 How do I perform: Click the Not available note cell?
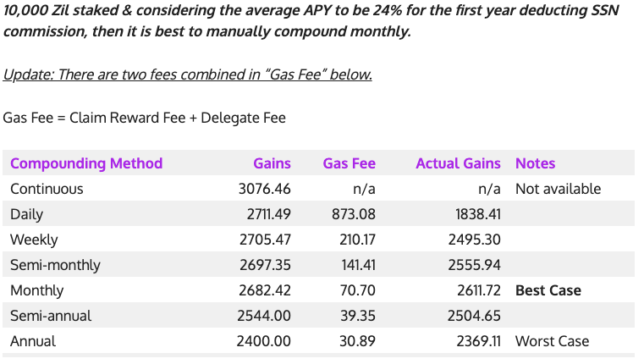point(558,189)
